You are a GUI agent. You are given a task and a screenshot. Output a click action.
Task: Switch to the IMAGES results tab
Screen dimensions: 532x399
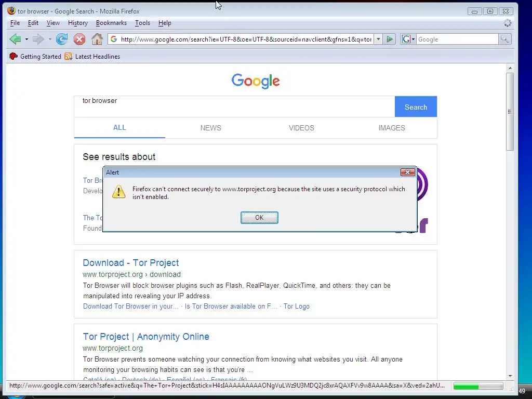tap(392, 128)
